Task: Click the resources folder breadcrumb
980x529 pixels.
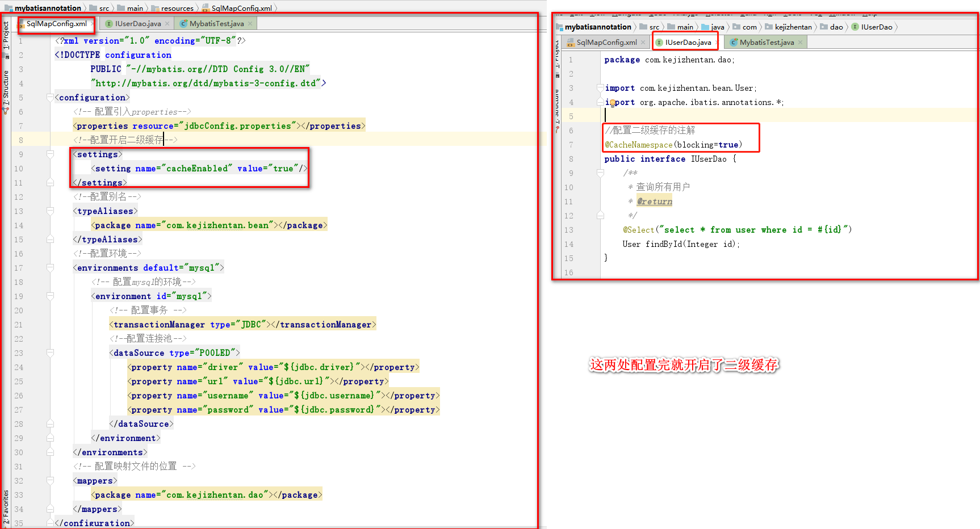Action: click(173, 8)
